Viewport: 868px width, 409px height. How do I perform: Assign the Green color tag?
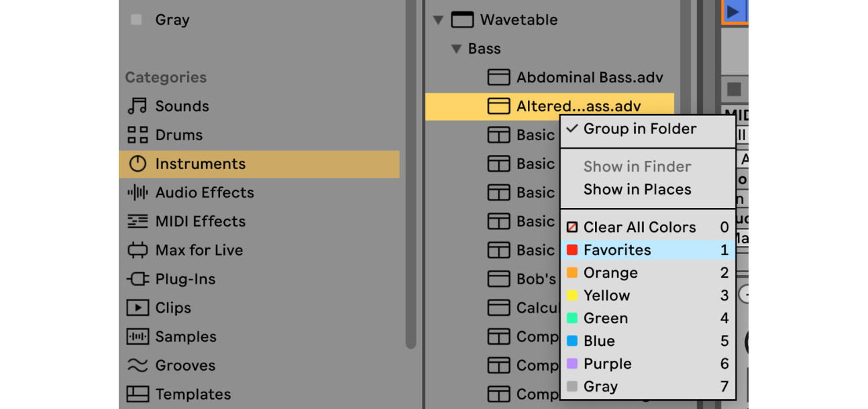tap(648, 318)
